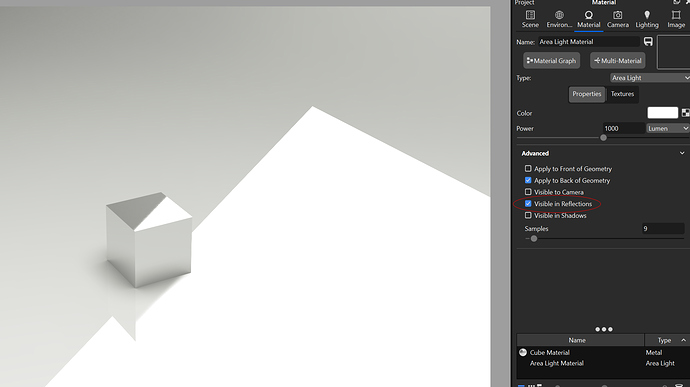Open the Lumen units dropdown
The image size is (690, 387).
tap(668, 129)
